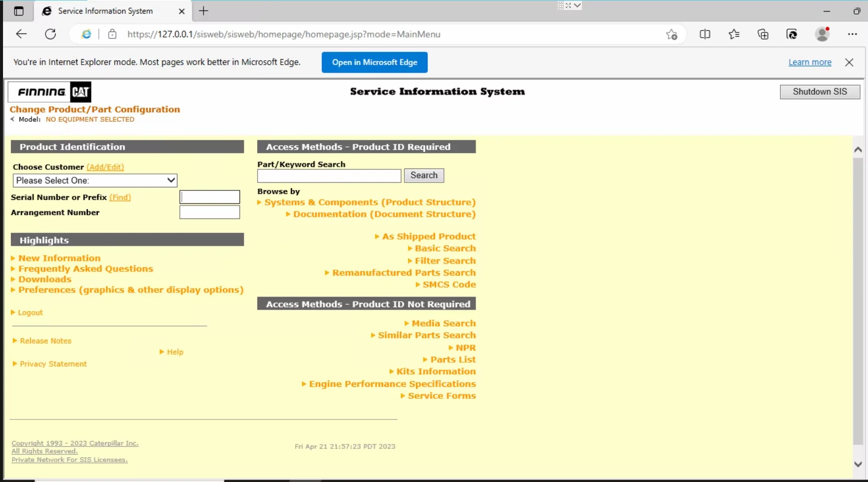The image size is (868, 482).
Task: Open a new browser tab
Action: point(203,11)
